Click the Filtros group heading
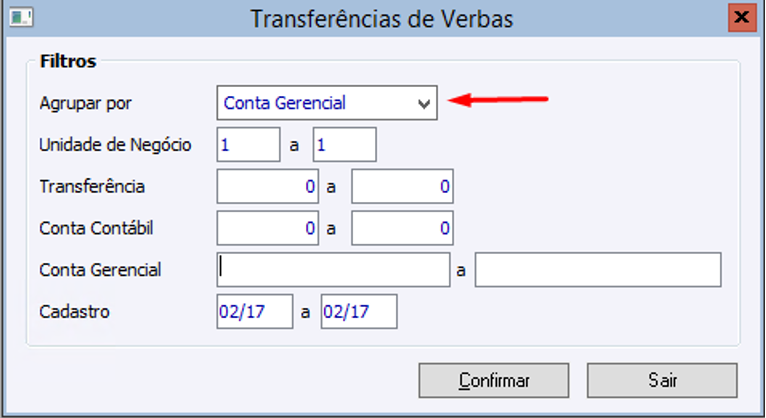This screenshot has height=418, width=766. coord(68,62)
